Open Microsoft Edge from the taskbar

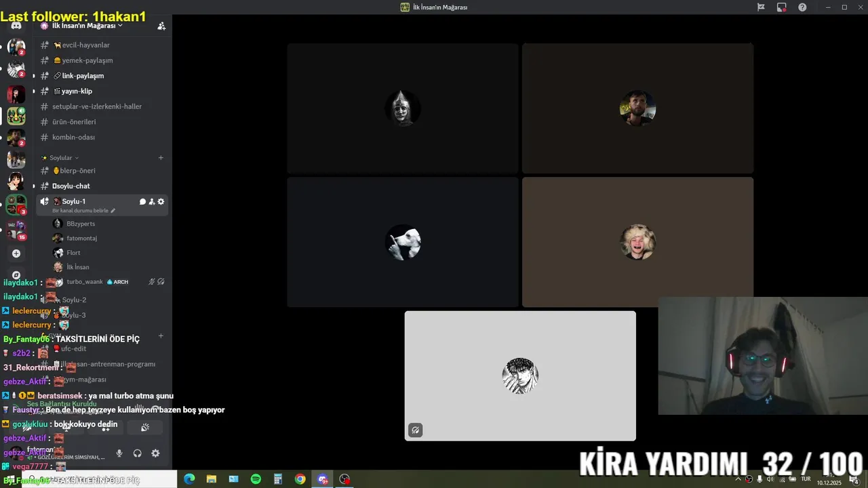[x=189, y=479]
